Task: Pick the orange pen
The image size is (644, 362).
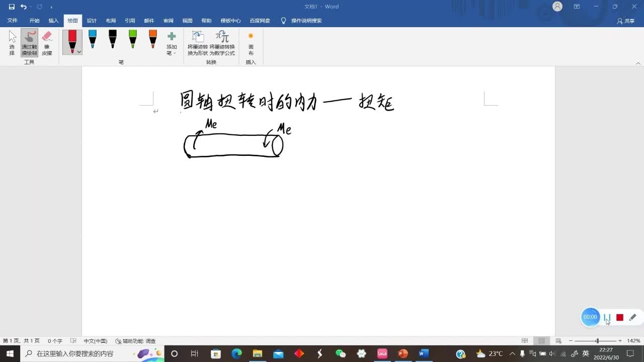Action: (153, 39)
